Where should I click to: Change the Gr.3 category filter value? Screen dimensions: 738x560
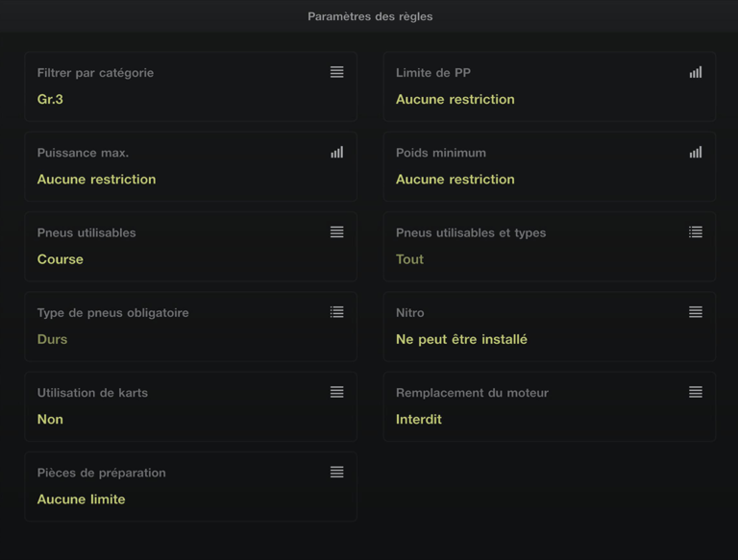[50, 99]
